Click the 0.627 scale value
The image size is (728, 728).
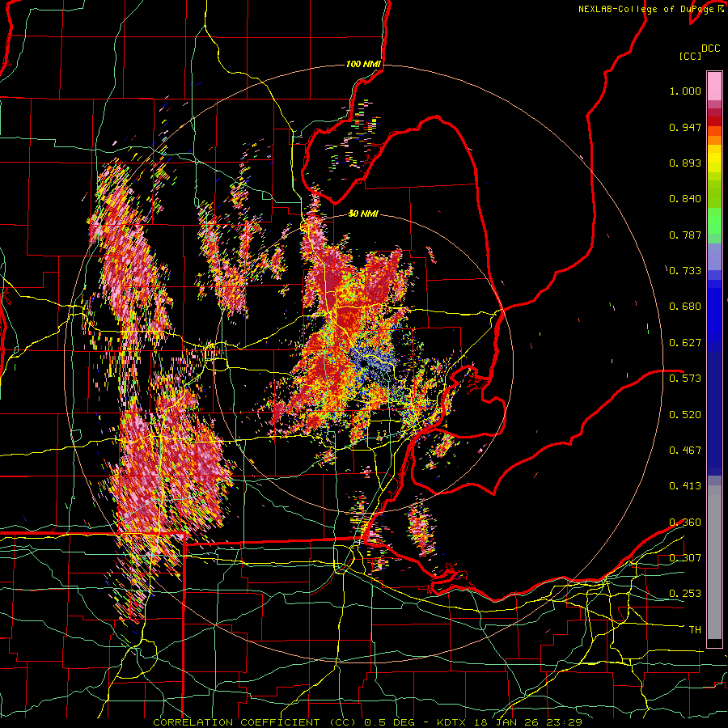(685, 343)
